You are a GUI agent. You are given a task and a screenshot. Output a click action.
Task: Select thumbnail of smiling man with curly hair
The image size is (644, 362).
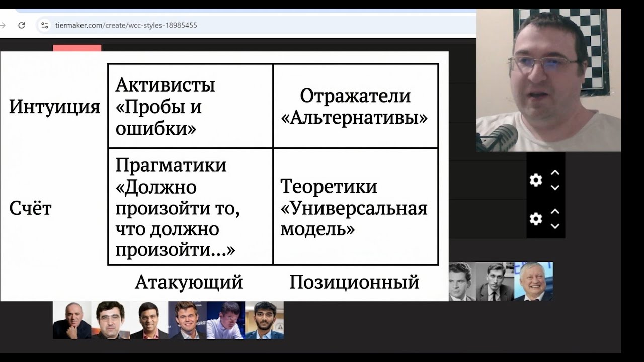tap(187, 320)
